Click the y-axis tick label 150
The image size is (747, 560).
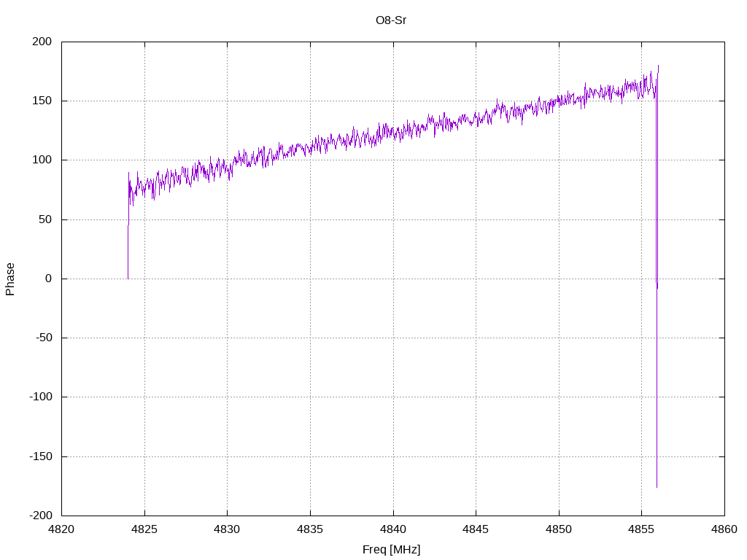click(42, 101)
